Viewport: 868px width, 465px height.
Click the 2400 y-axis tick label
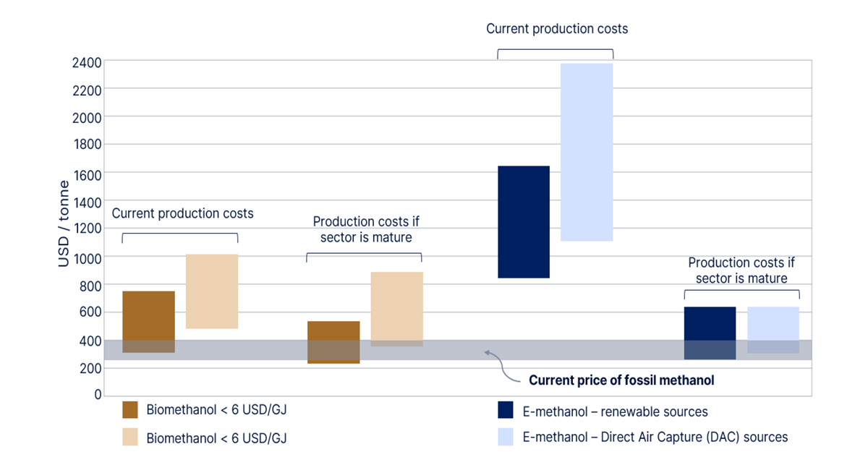(x=86, y=62)
